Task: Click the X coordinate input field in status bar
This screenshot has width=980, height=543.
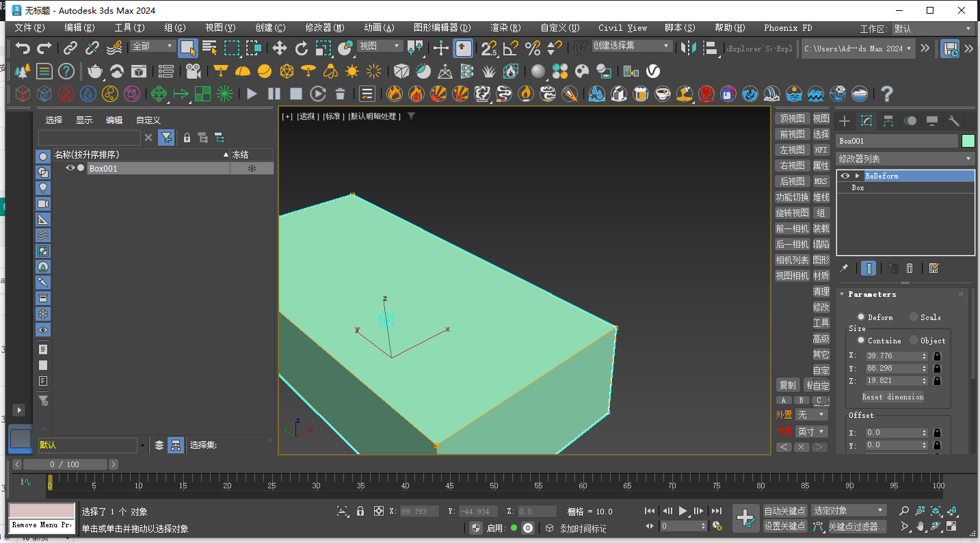Action: [419, 511]
